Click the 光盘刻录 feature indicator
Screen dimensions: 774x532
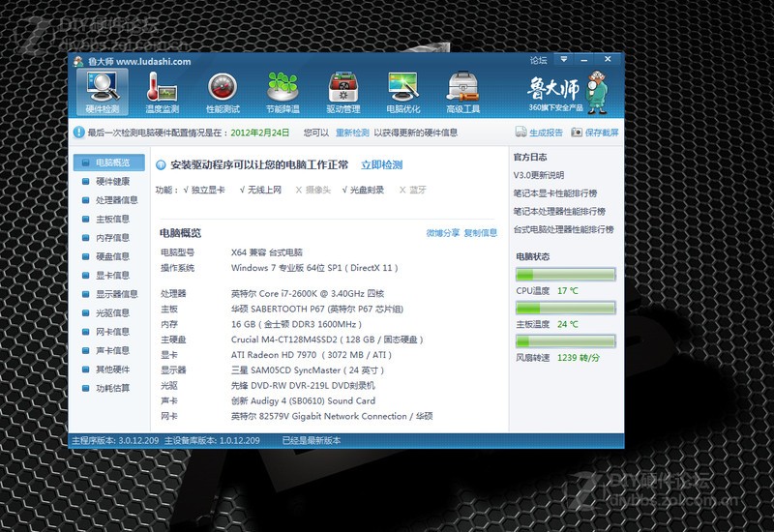[x=363, y=190]
